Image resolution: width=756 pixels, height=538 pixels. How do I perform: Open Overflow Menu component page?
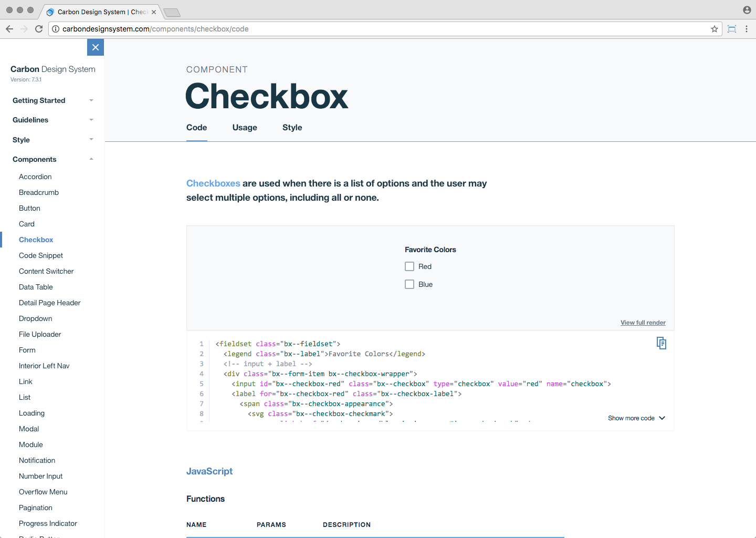tap(43, 492)
